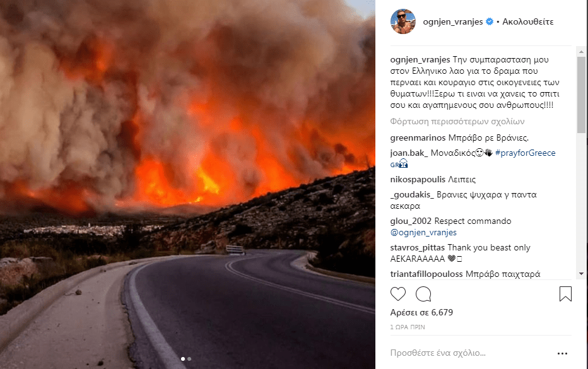Show second carousel photo dot

click(x=189, y=359)
